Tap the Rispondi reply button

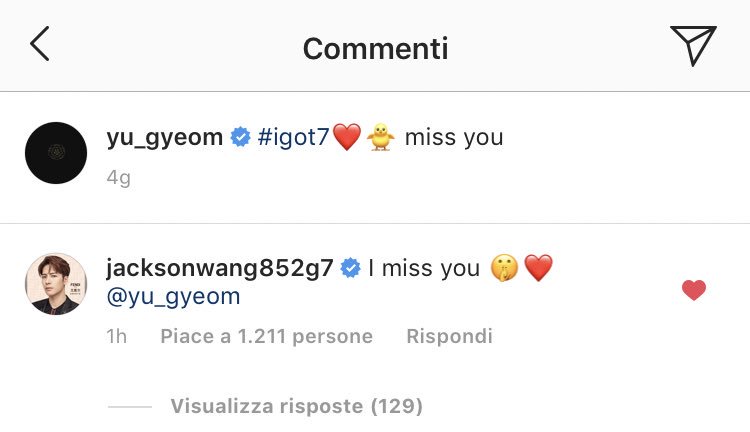pyautogui.click(x=449, y=336)
